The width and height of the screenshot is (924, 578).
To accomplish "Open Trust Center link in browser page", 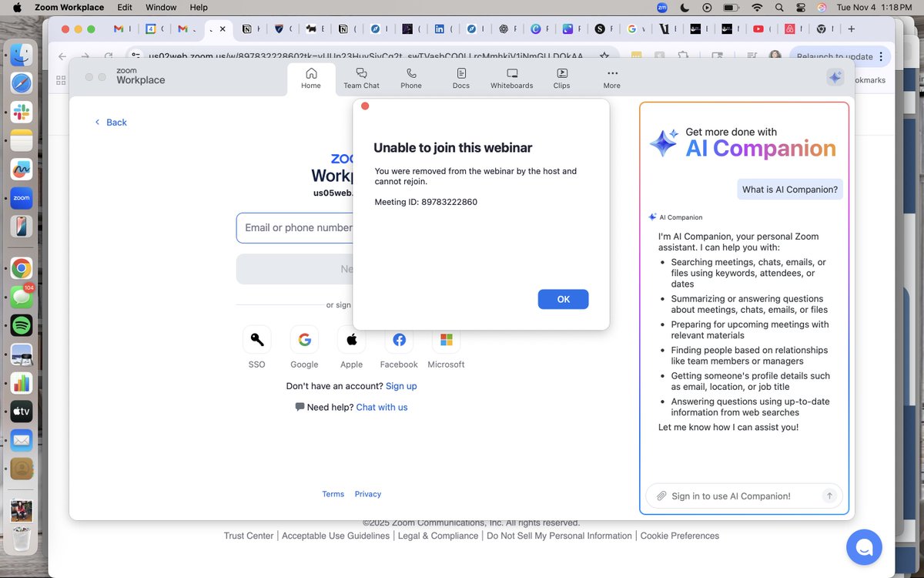I will point(249,536).
